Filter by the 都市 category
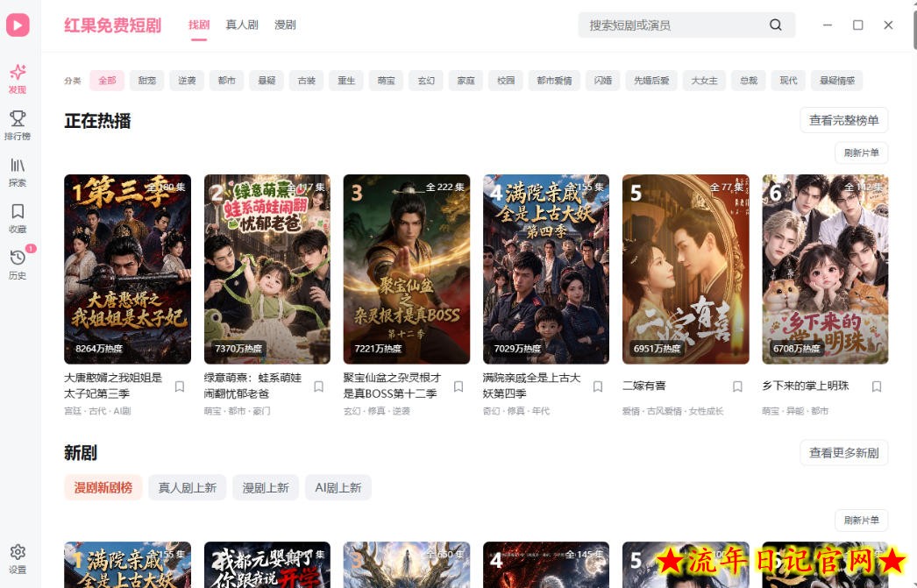 (x=226, y=81)
